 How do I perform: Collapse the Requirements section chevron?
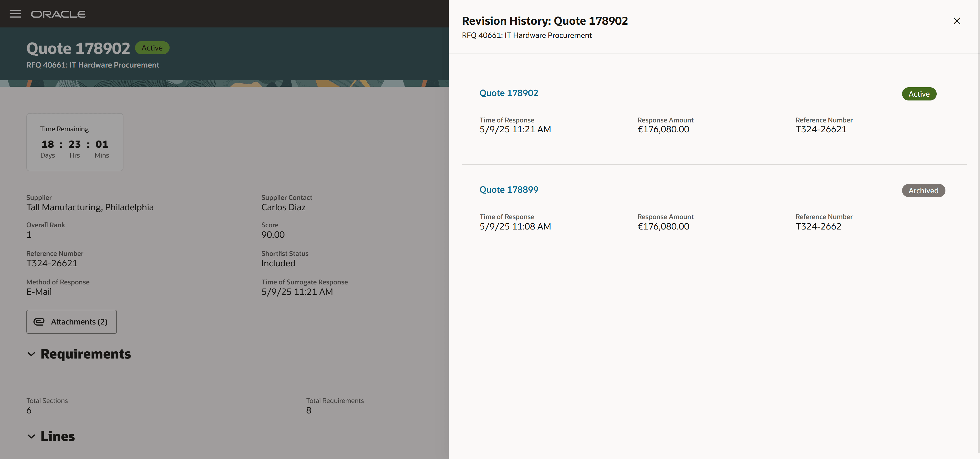31,354
